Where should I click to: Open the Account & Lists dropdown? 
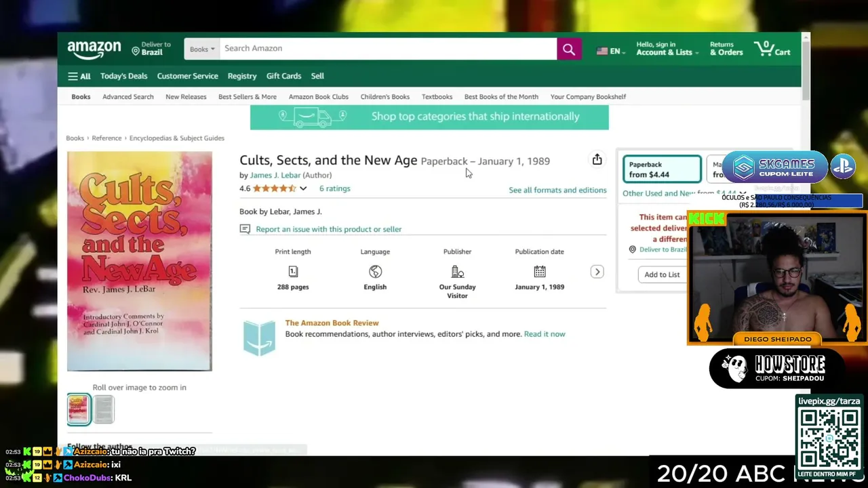click(x=667, y=49)
